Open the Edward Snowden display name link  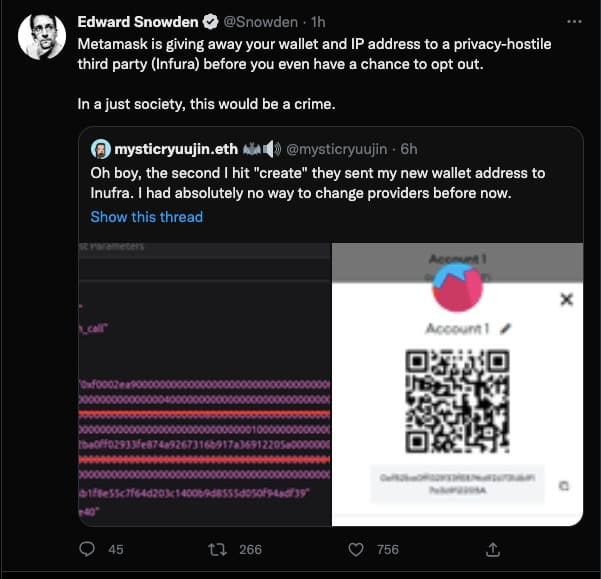tap(139, 20)
